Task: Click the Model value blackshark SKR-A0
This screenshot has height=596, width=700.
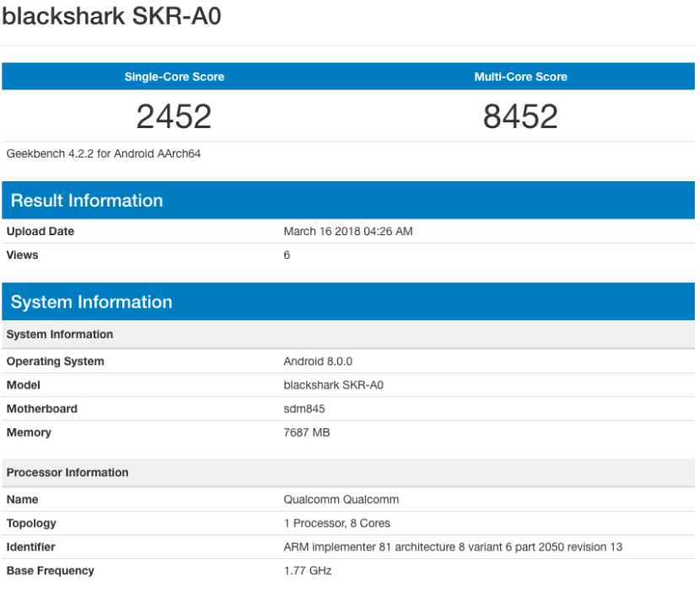Action: (x=335, y=384)
